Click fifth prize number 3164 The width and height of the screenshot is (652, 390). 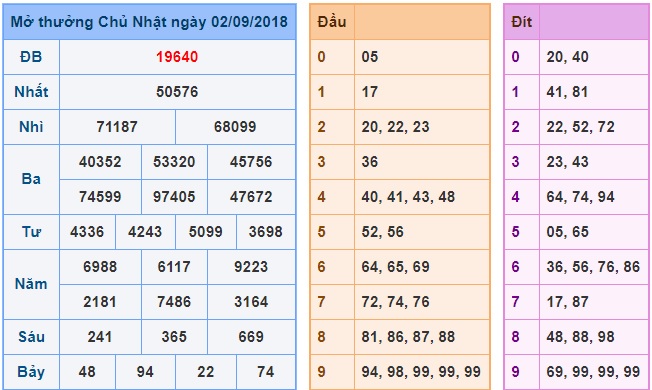(251, 301)
